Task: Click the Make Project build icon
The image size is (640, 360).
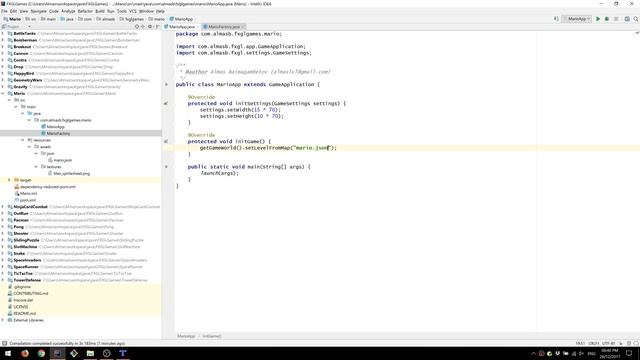Action: (x=556, y=19)
